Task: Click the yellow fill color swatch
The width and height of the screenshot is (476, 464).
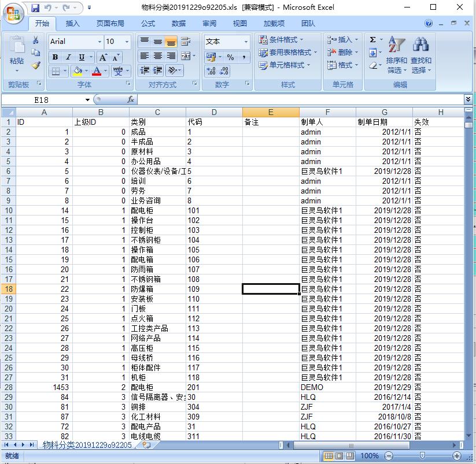Action: [x=77, y=71]
